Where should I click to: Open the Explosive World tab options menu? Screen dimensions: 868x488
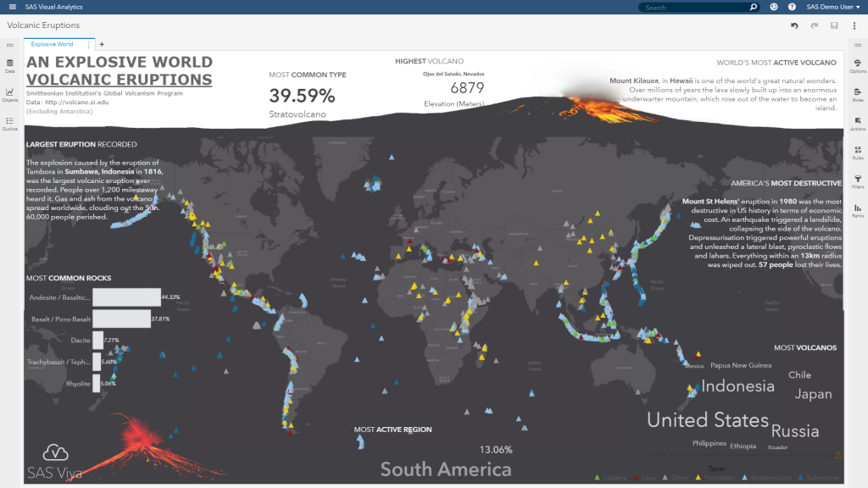87,44
